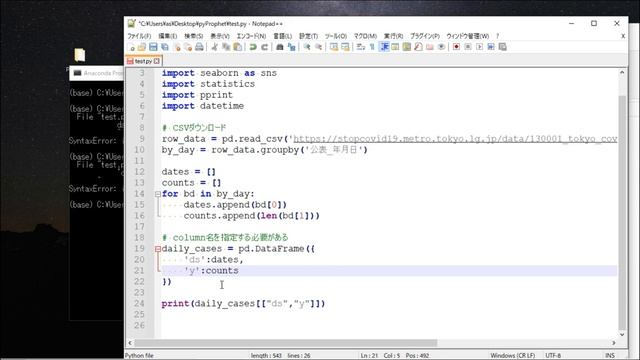Click the horizontal scrollbar right arrow
640x360 pixels.
point(613,343)
